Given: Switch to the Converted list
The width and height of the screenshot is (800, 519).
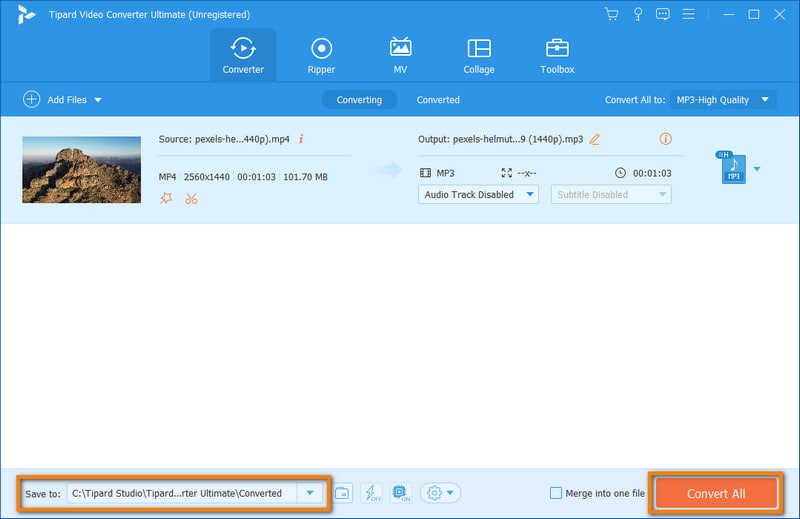Looking at the screenshot, I should click(438, 100).
